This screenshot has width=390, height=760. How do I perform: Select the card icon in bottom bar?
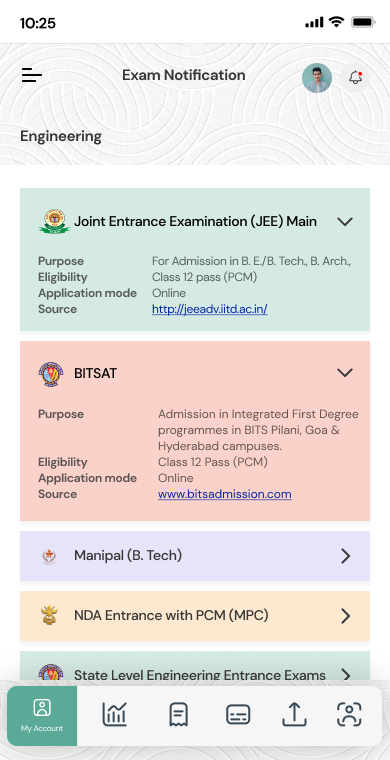tap(238, 714)
